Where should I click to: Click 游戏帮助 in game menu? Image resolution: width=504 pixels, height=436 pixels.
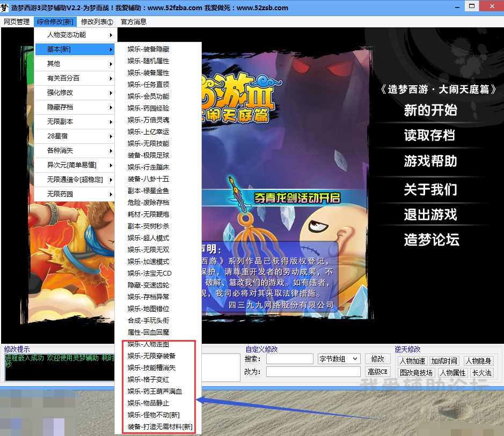coord(430,161)
